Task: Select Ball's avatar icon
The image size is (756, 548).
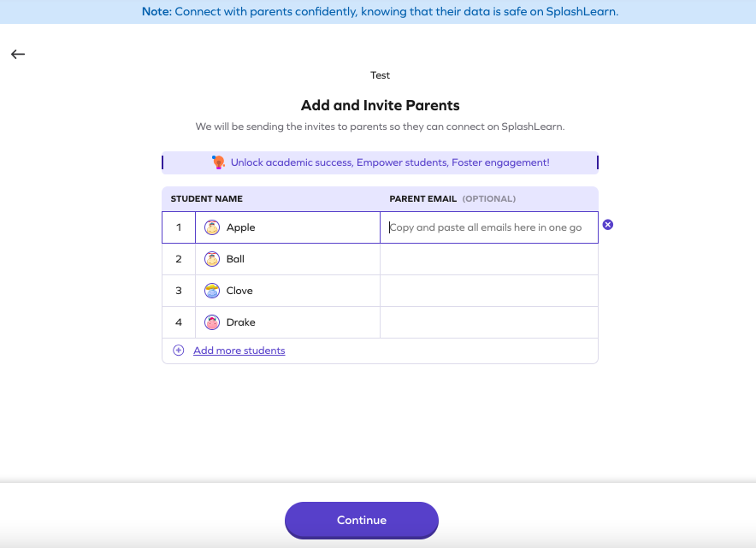Action: click(x=212, y=259)
